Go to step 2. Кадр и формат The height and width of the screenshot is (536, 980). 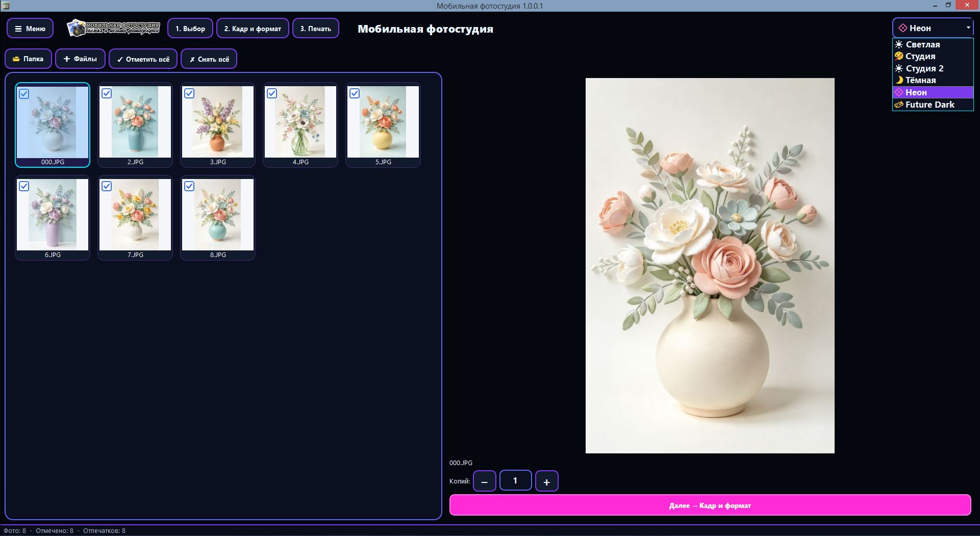(x=253, y=29)
